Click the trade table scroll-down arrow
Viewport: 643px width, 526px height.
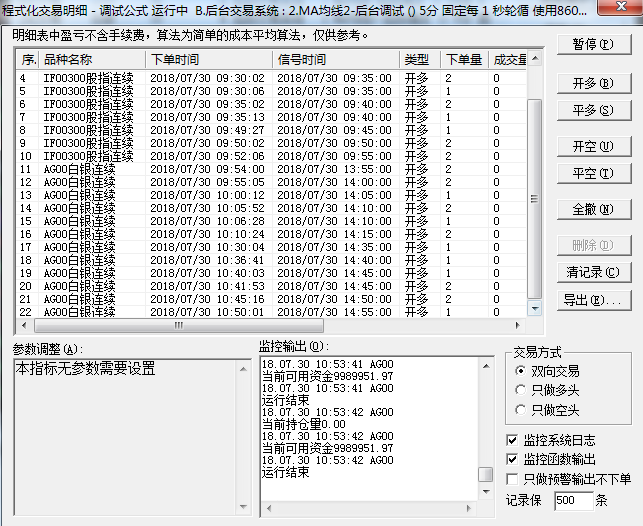pos(535,308)
